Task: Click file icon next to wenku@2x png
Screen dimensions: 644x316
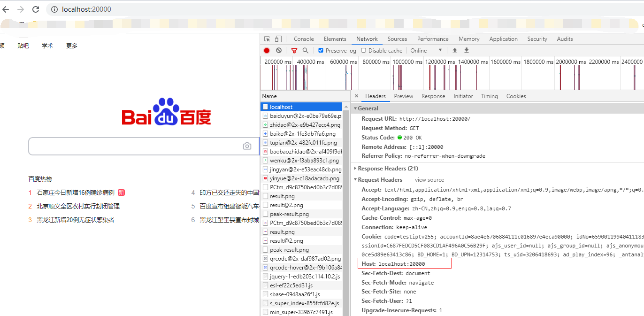Action: [265, 161]
